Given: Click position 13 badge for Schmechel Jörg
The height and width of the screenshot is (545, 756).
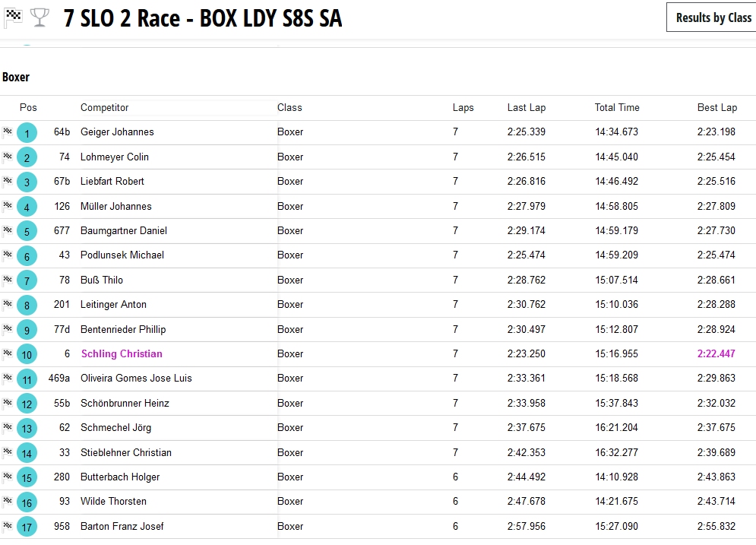Looking at the screenshot, I should tap(27, 428).
